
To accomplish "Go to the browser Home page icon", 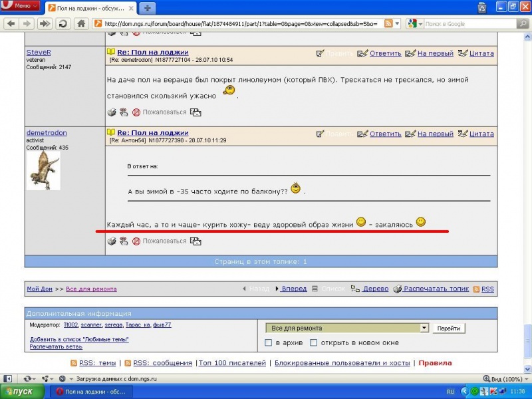I will [x=81, y=23].
